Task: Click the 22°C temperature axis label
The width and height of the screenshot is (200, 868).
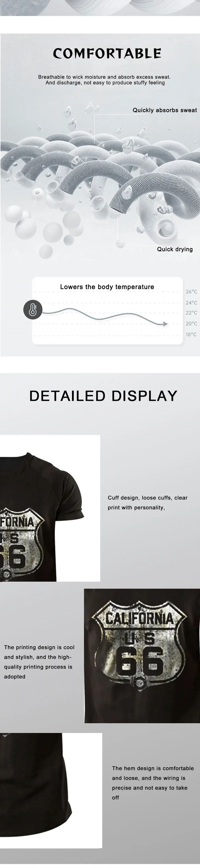Action: [x=191, y=313]
